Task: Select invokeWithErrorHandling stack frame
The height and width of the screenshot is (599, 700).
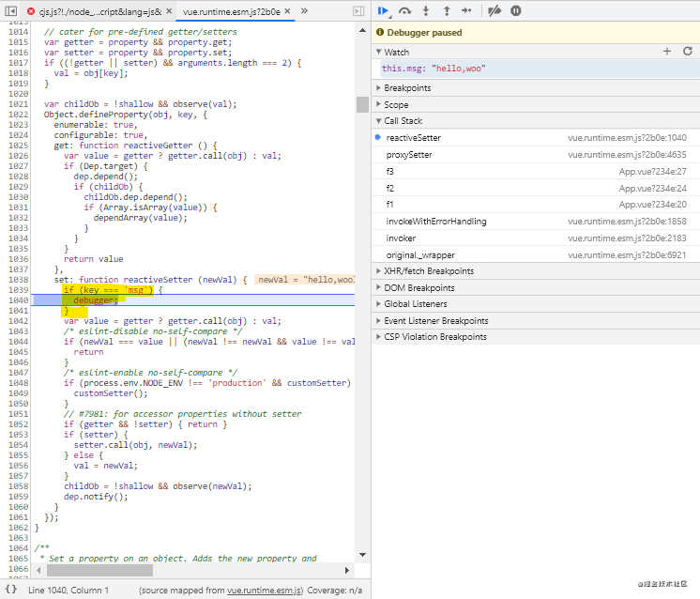Action: point(536,222)
